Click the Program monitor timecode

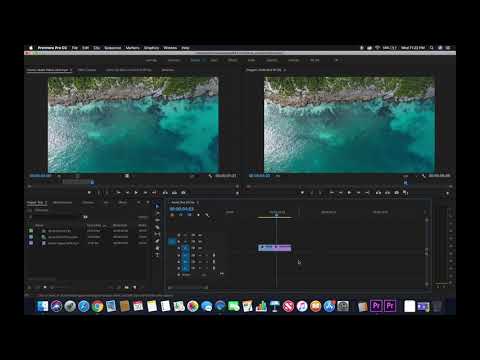point(259,176)
